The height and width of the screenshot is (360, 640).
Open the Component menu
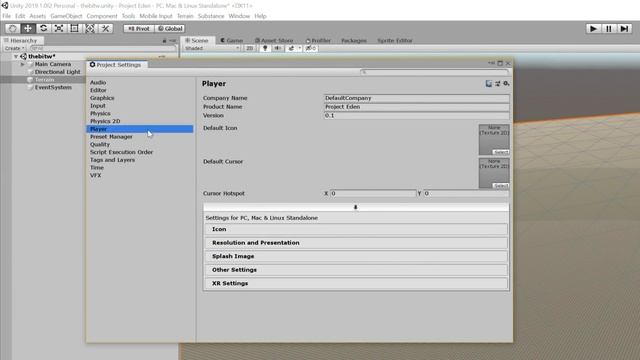click(102, 16)
